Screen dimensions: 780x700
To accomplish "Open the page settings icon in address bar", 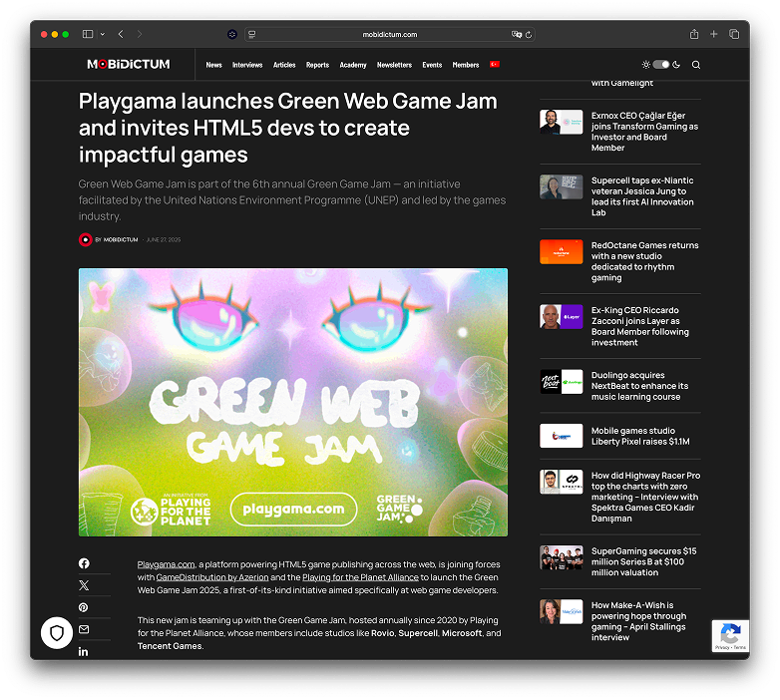I will click(252, 34).
